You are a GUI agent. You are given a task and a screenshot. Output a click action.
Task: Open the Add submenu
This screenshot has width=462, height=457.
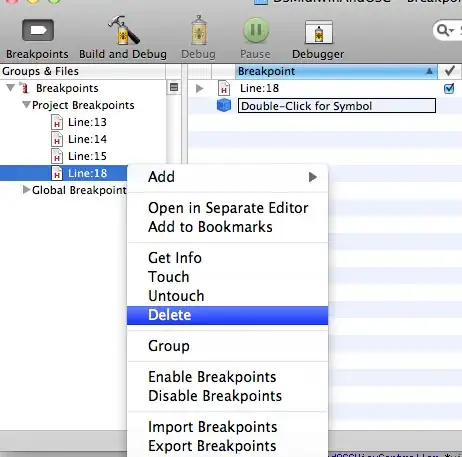(x=227, y=177)
